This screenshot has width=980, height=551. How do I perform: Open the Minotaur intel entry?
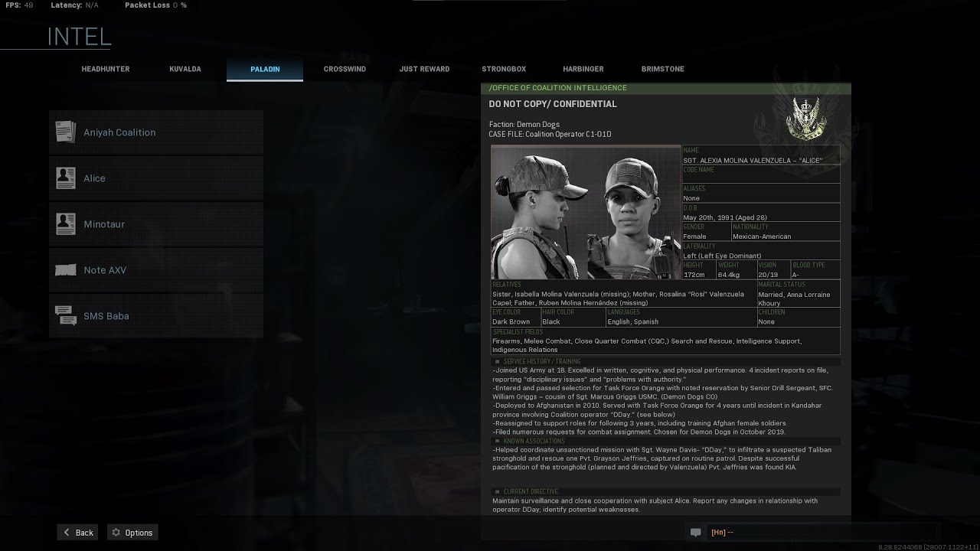156,224
